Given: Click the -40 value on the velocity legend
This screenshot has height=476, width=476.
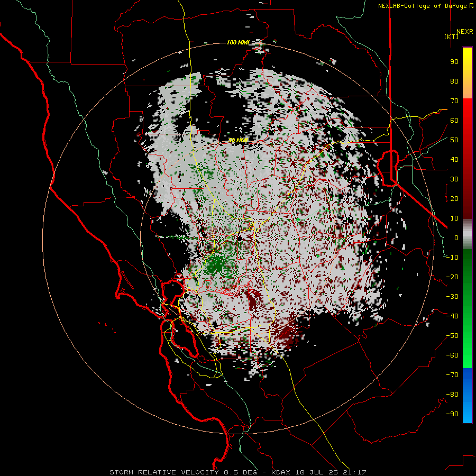Looking at the screenshot, I should point(452,316).
